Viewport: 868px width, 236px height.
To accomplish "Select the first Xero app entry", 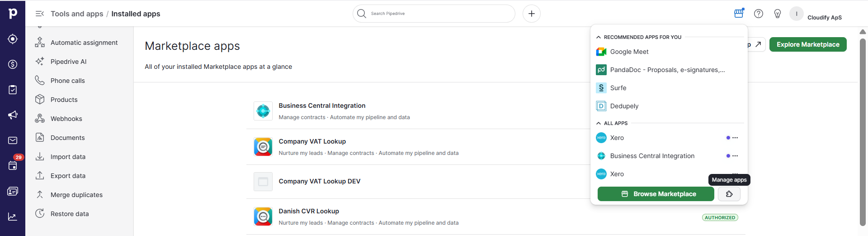I will pyautogui.click(x=617, y=138).
